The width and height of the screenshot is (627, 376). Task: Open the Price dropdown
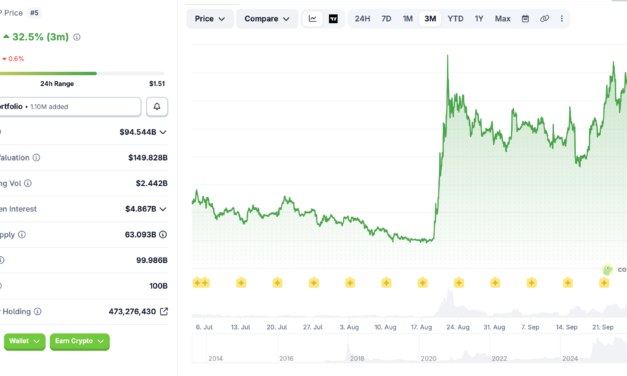[210, 19]
